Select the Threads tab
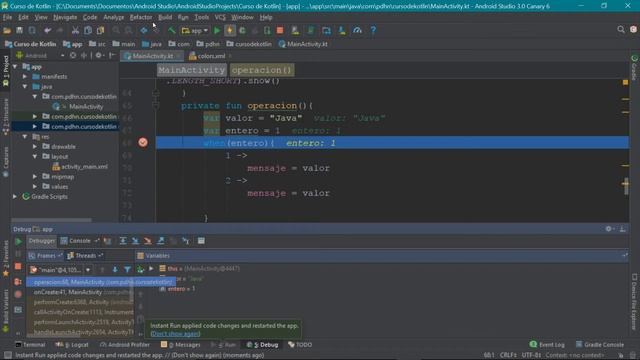The height and width of the screenshot is (360, 640). (x=85, y=256)
